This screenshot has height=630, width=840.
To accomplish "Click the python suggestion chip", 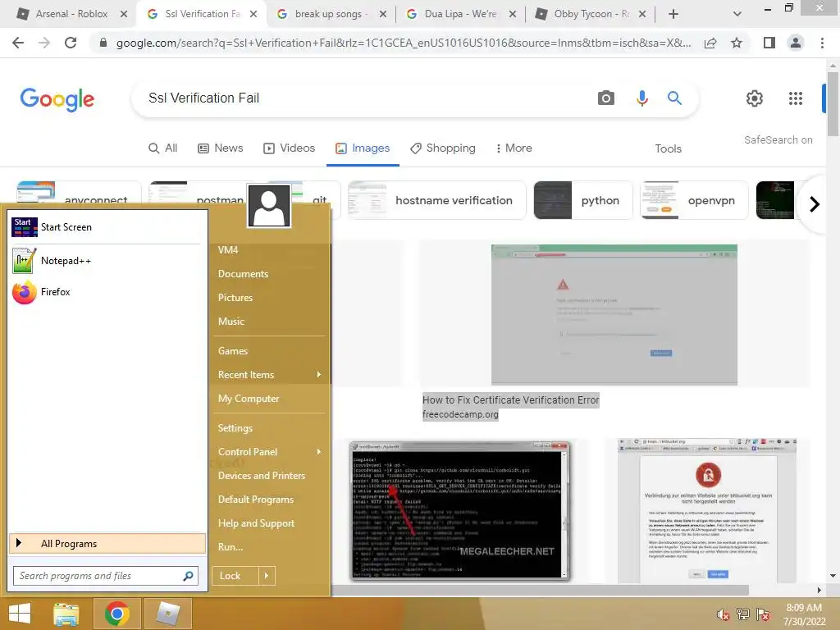I will [583, 200].
